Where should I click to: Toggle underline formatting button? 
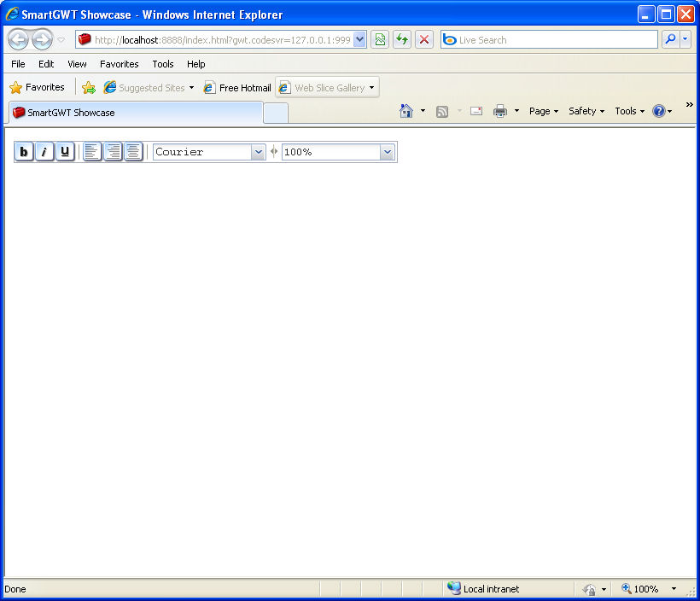(65, 152)
